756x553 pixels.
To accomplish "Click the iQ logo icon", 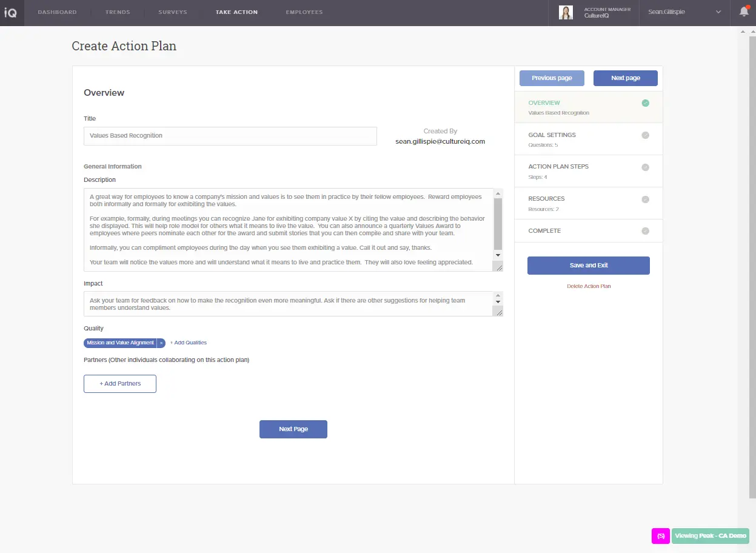I will click(x=10, y=13).
